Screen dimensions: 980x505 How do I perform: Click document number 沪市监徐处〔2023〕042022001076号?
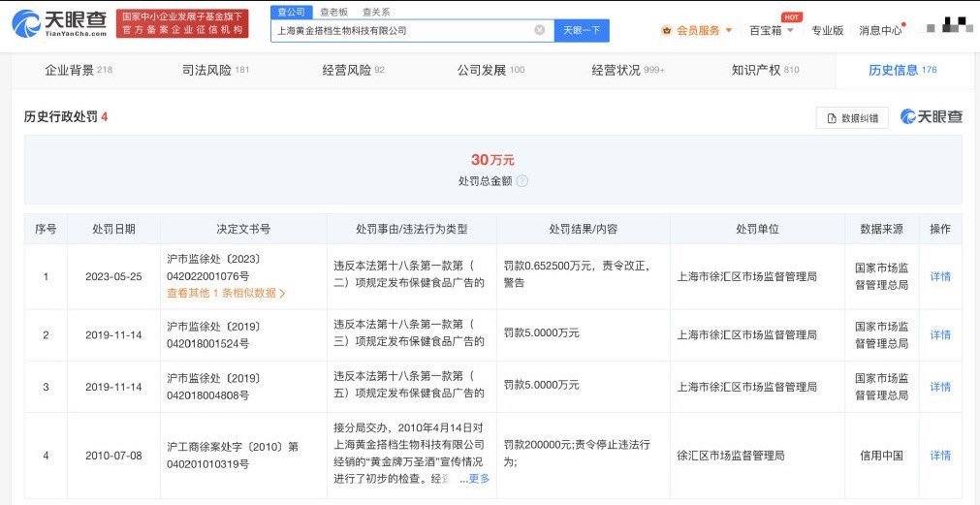point(214,267)
